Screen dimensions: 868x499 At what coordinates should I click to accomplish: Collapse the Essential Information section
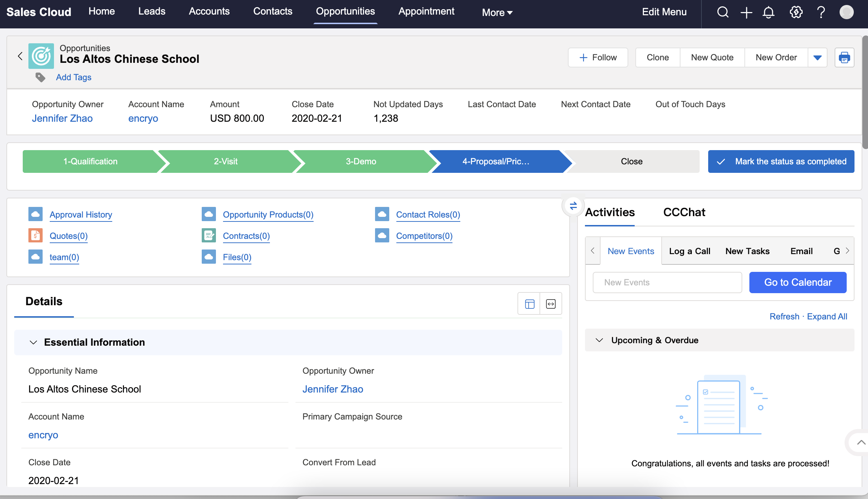click(33, 342)
